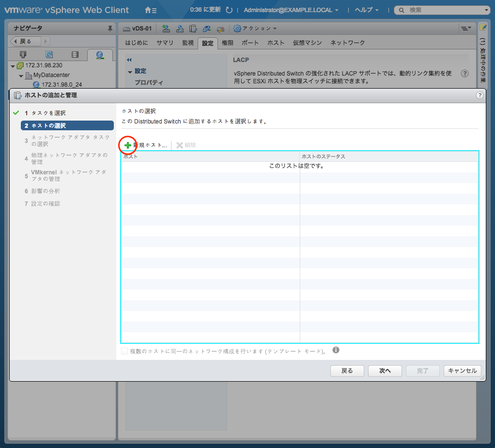This screenshot has height=448, width=495.
Task: Click the プロパティ item in settings list
Action: click(x=149, y=82)
